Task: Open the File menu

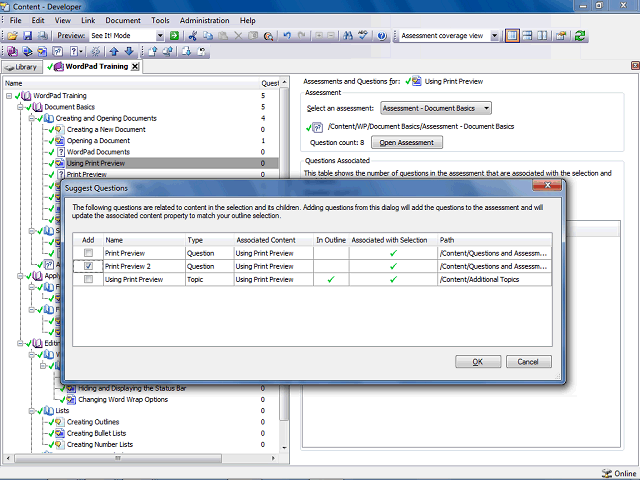Action: click(x=16, y=20)
